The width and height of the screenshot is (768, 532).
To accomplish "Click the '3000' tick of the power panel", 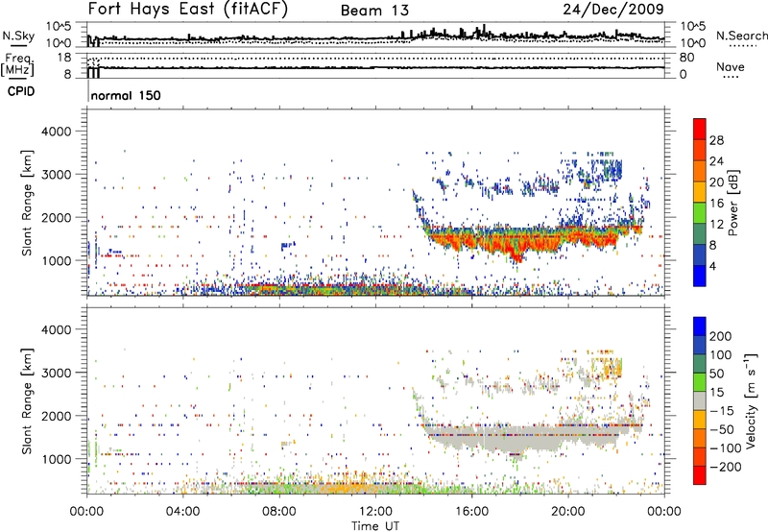I will [57, 175].
